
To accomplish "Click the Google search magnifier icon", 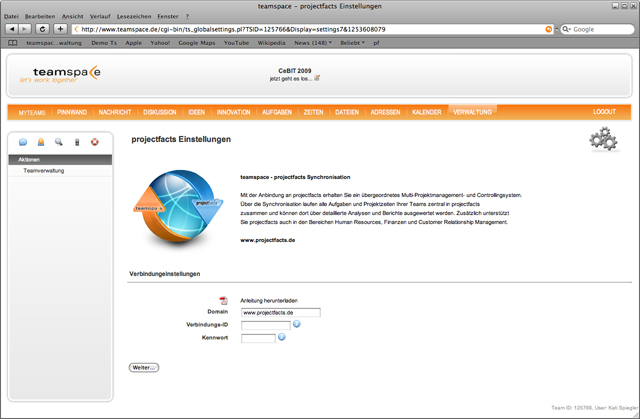I will [566, 29].
